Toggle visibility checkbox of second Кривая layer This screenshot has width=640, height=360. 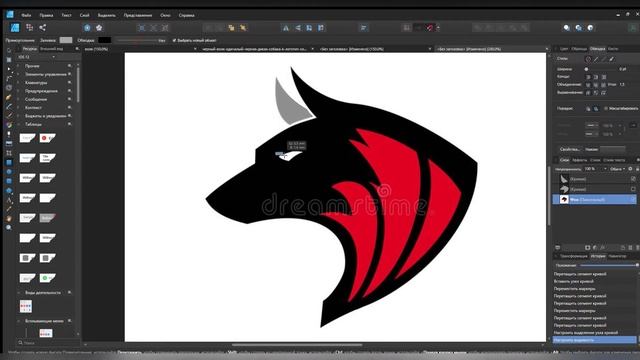pos(633,189)
